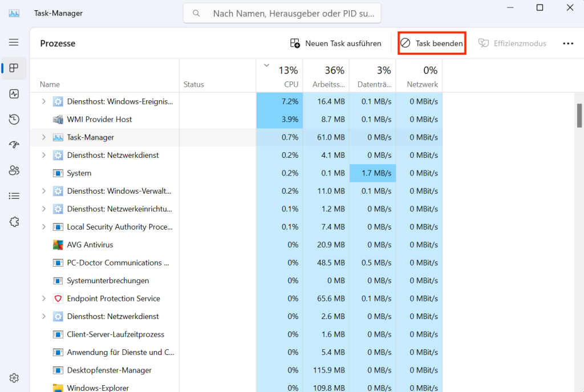The height and width of the screenshot is (392, 584).
Task: Open the Services page icon
Action: pos(14,222)
